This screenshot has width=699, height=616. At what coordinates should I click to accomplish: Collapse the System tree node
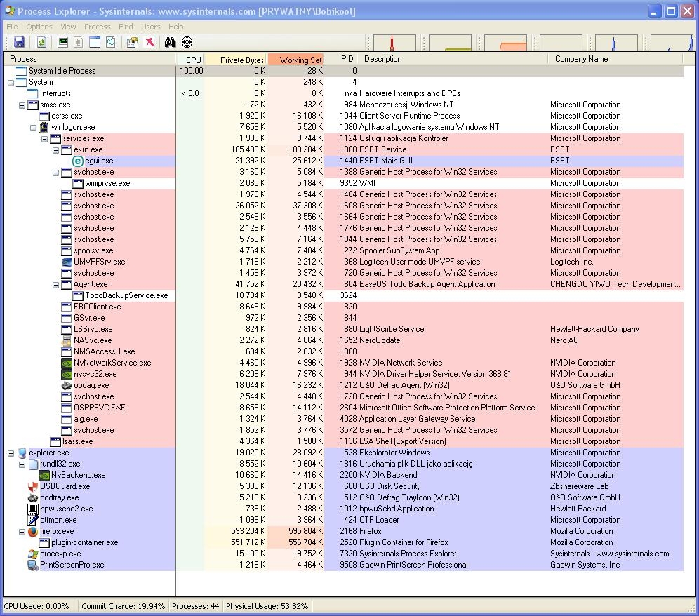[x=11, y=83]
